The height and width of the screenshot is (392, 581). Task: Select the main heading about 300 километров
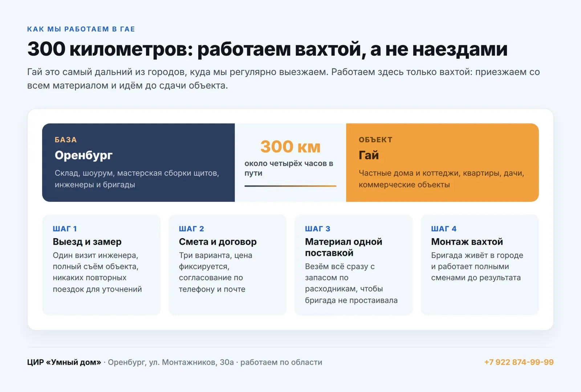267,49
